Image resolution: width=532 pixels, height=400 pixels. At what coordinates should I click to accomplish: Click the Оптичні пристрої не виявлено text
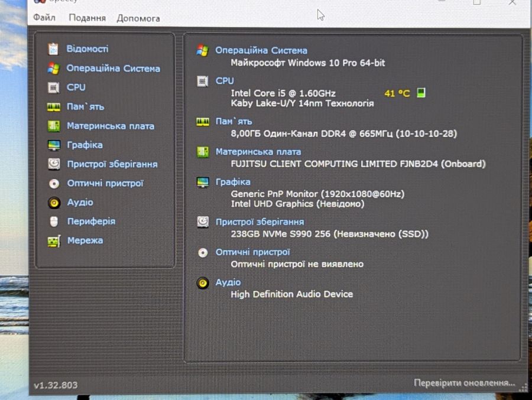(297, 264)
